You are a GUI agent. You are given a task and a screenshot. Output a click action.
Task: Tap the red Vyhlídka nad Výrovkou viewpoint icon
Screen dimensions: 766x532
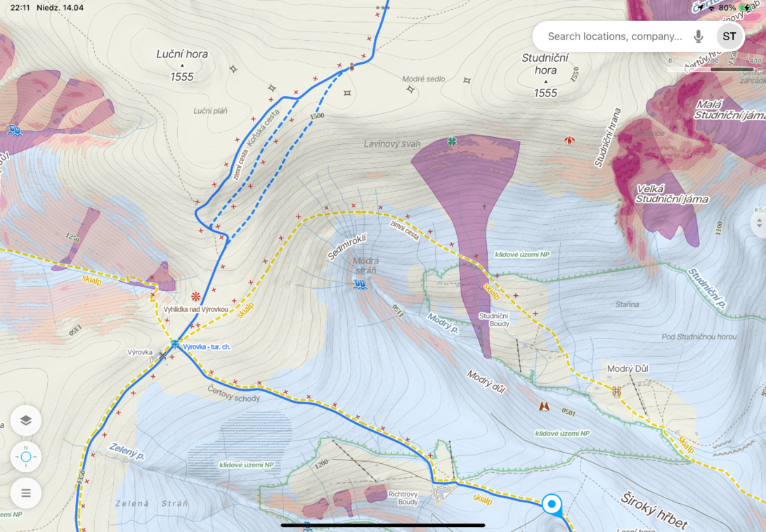click(x=196, y=297)
